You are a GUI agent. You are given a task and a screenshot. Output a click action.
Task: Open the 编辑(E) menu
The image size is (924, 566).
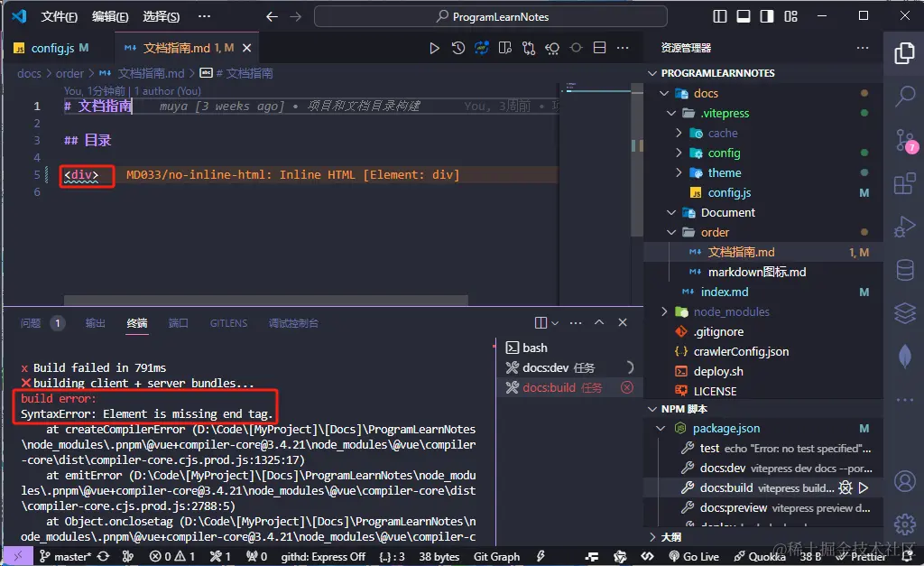pos(110,16)
